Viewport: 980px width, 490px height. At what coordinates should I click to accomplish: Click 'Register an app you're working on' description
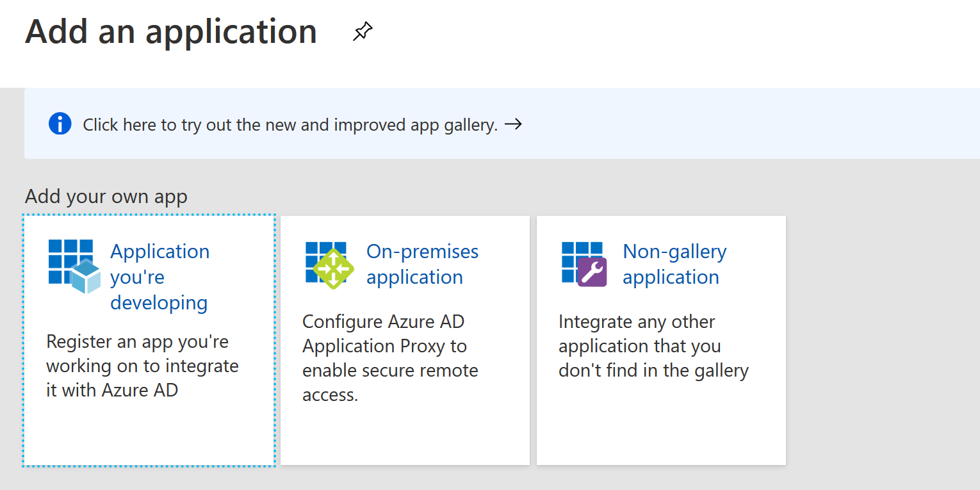142,366
